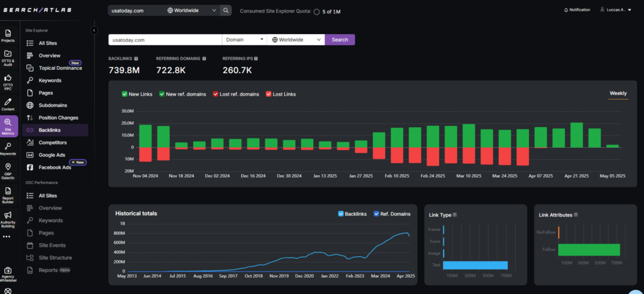Open Site Structure page
Image resolution: width=644 pixels, height=294 pixels.
[55, 258]
